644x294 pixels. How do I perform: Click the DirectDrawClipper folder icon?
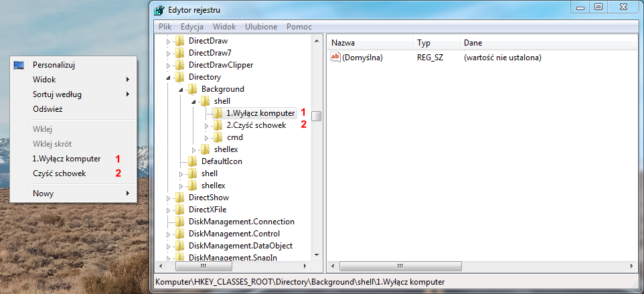click(179, 65)
